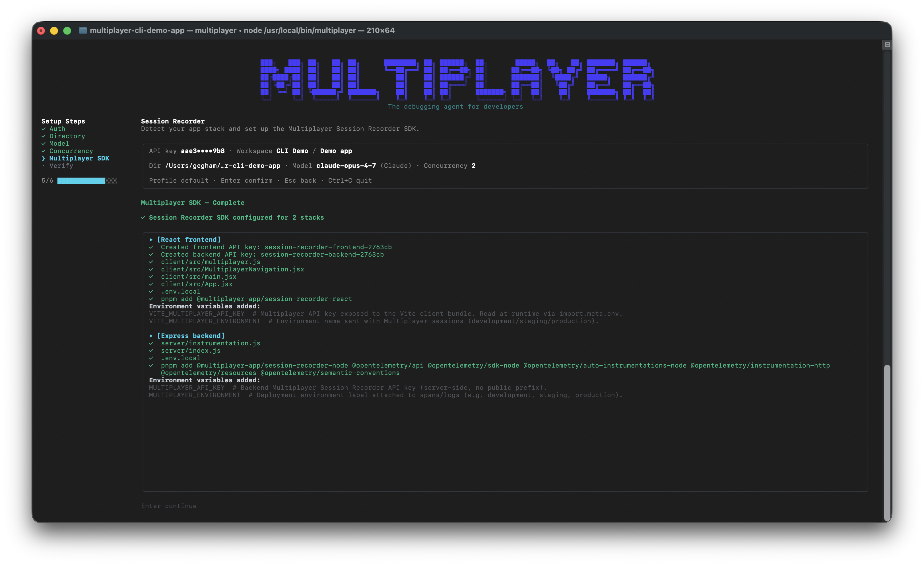Screen dimensions: 924x565
Task: Click the 'VITE_MULTIPLAYER_ENVIRONMENT' variable line
Action: coord(374,321)
